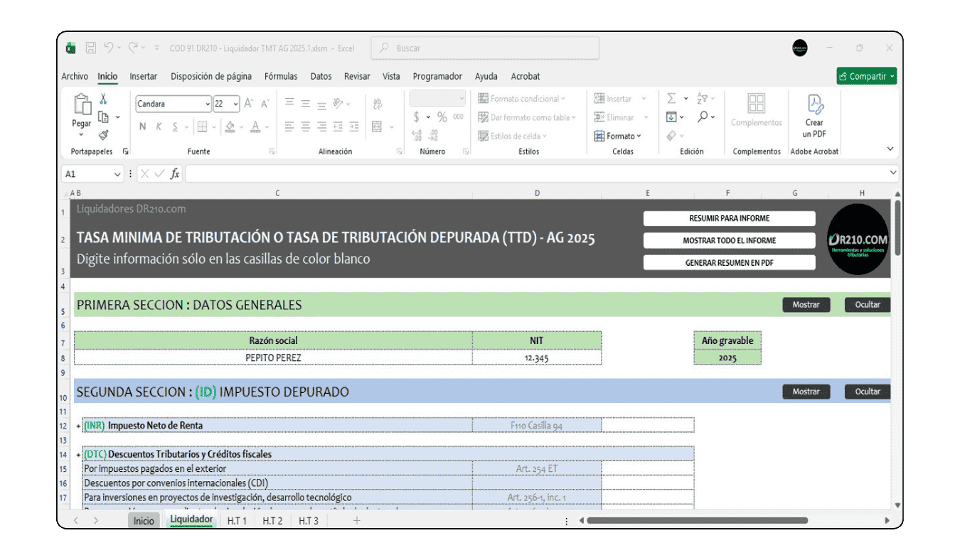960x560 pixels.
Task: Switch to the Fórmulas ribbon tab
Action: point(281,76)
